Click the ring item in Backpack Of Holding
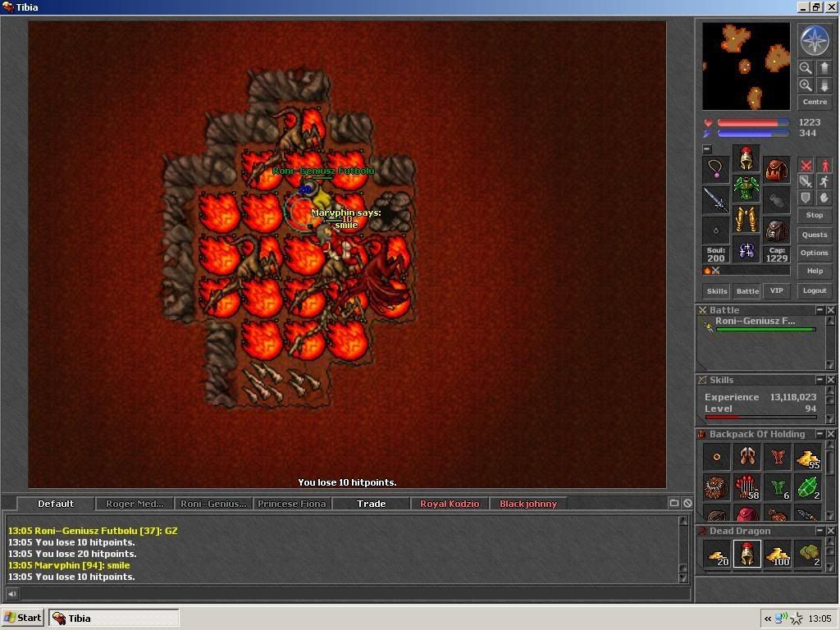 click(x=717, y=458)
